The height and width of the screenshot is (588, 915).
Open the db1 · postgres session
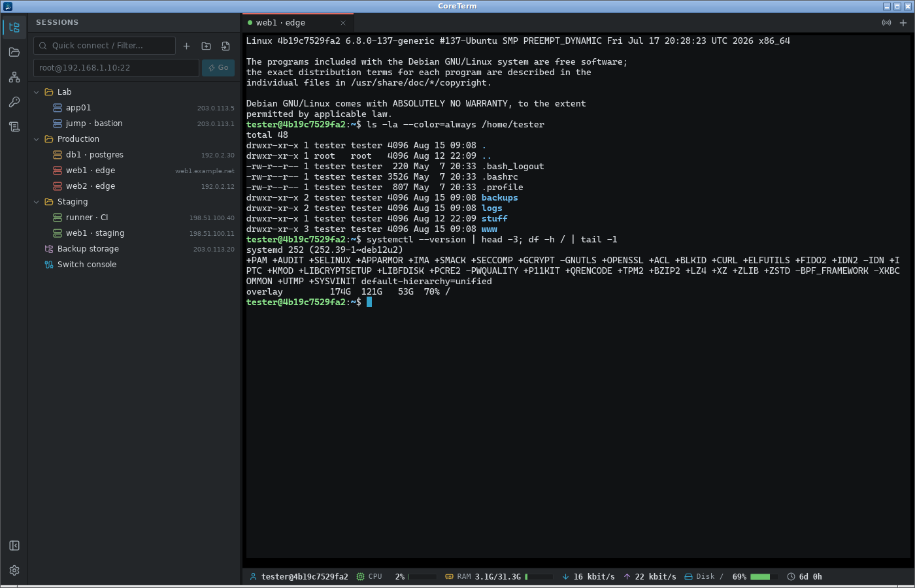(x=134, y=155)
